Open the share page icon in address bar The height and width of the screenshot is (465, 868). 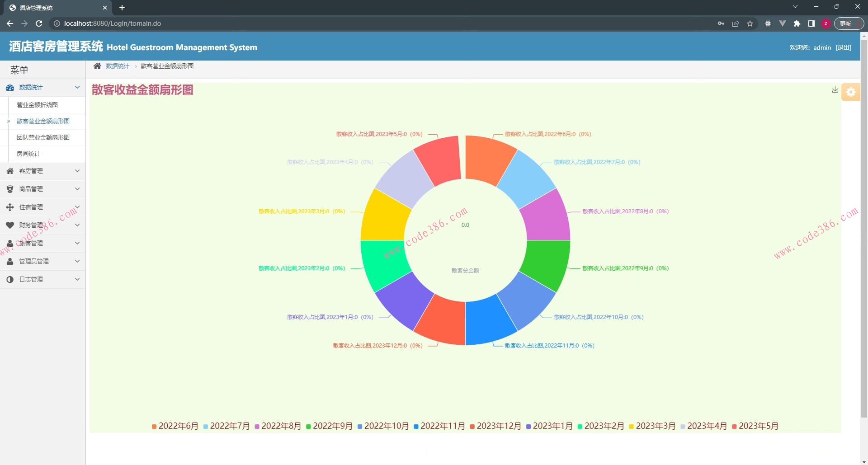click(736, 23)
